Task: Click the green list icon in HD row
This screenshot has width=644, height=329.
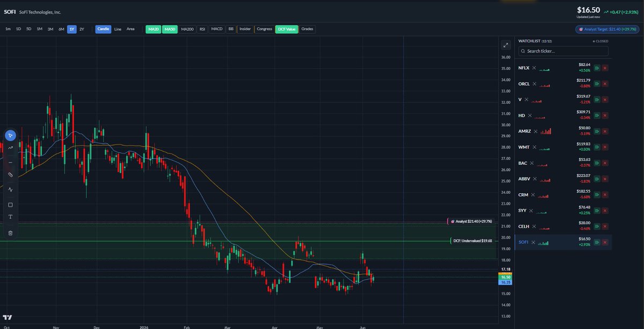Action: (597, 116)
